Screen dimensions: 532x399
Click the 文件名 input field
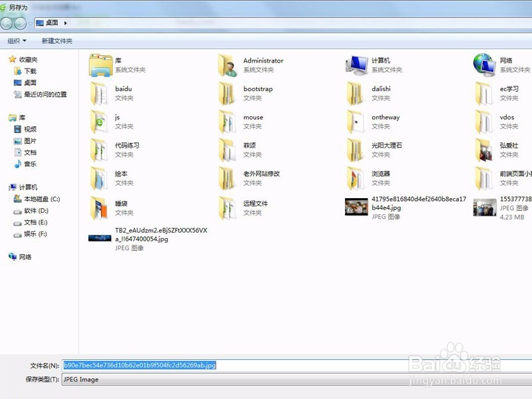click(297, 365)
